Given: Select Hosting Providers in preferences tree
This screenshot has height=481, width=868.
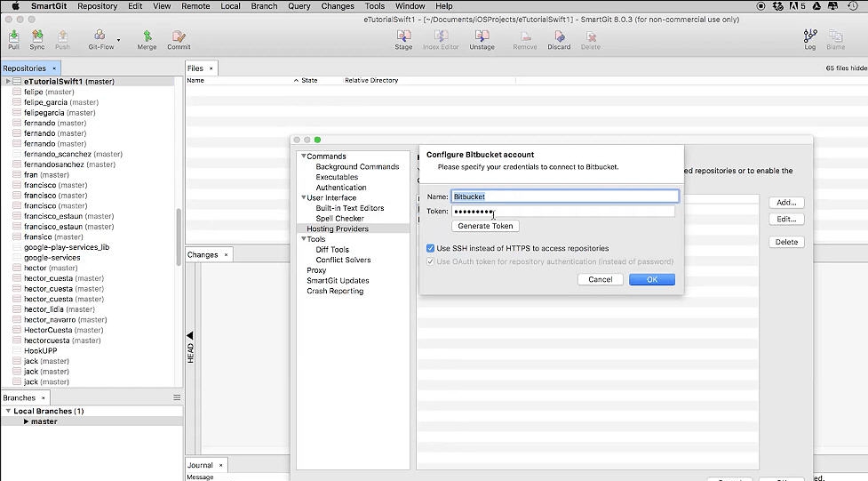Looking at the screenshot, I should (338, 229).
